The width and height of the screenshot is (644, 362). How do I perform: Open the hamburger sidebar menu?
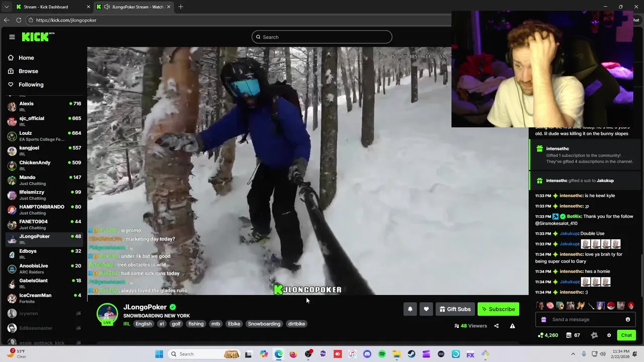(x=12, y=37)
